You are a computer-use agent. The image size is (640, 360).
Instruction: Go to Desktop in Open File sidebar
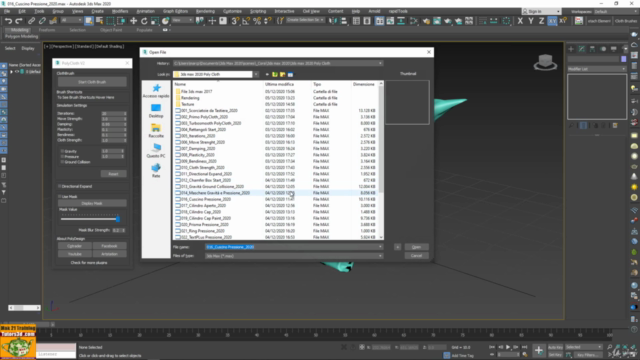pyautogui.click(x=156, y=111)
